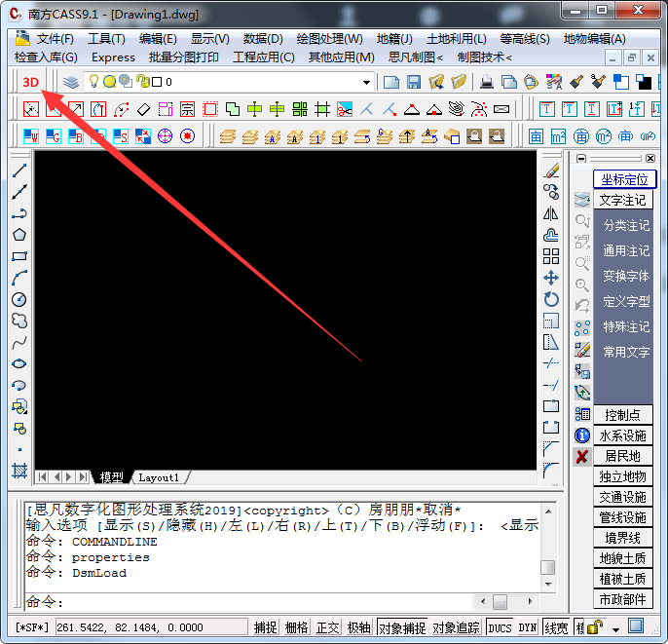Select the Revision cloud tool
Viewport: 668px width, 644px height.
19,321
